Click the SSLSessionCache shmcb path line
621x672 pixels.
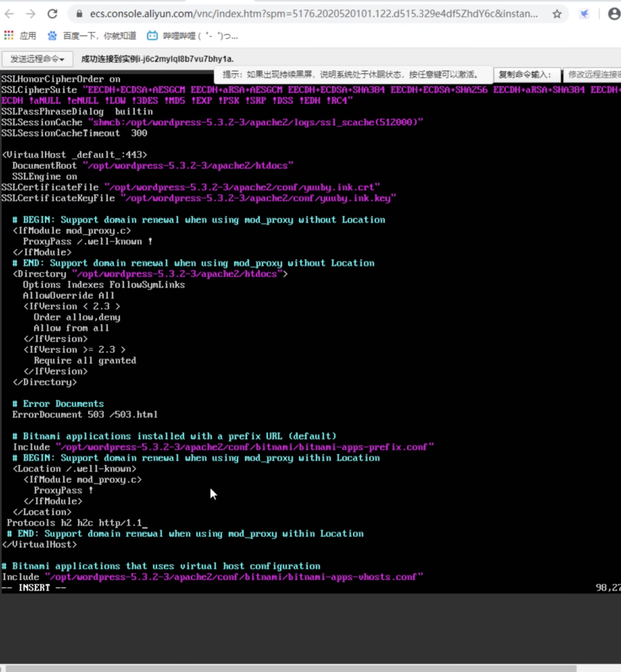click(212, 122)
